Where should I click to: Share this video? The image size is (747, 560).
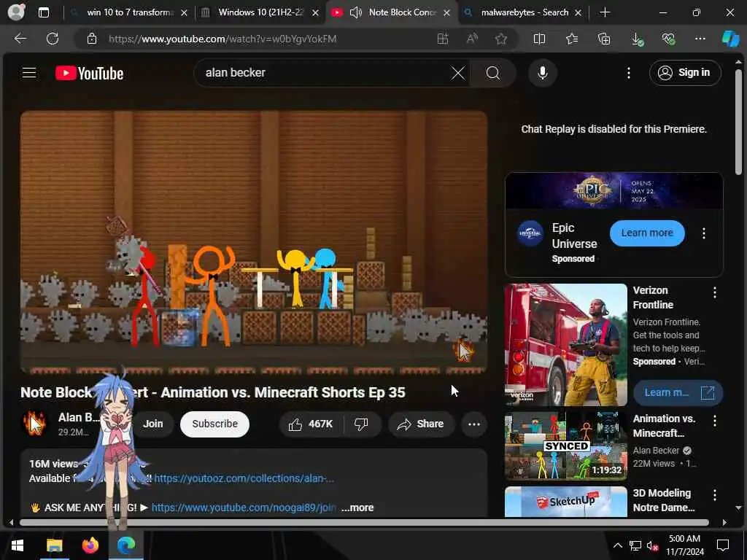click(x=421, y=424)
